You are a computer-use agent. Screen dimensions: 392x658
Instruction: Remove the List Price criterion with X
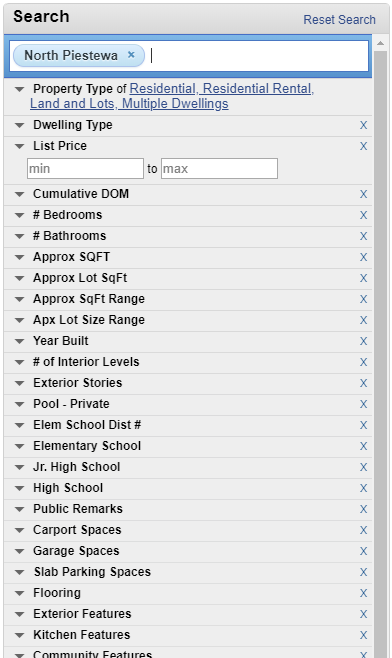click(363, 146)
